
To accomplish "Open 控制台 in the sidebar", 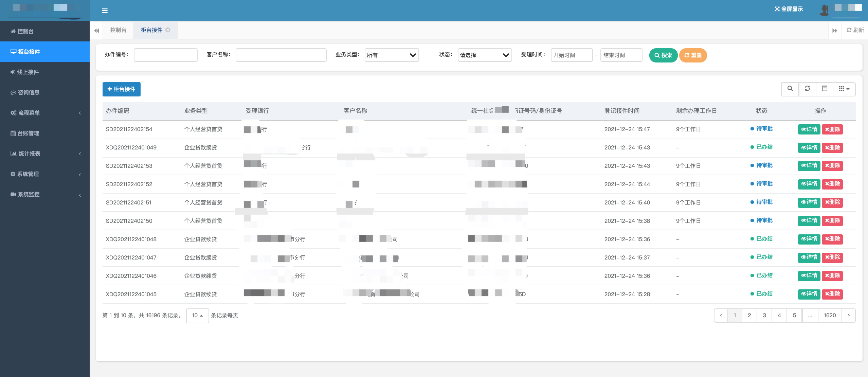I will point(45,31).
